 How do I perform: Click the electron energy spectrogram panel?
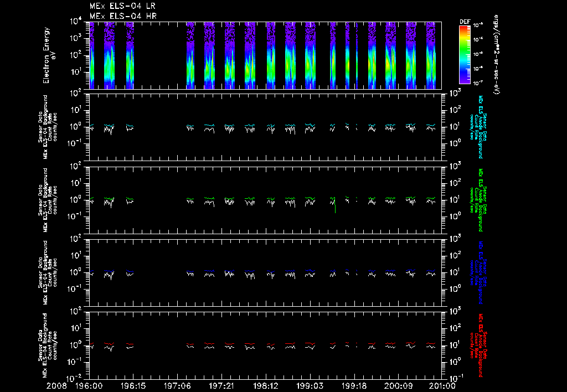point(265,55)
